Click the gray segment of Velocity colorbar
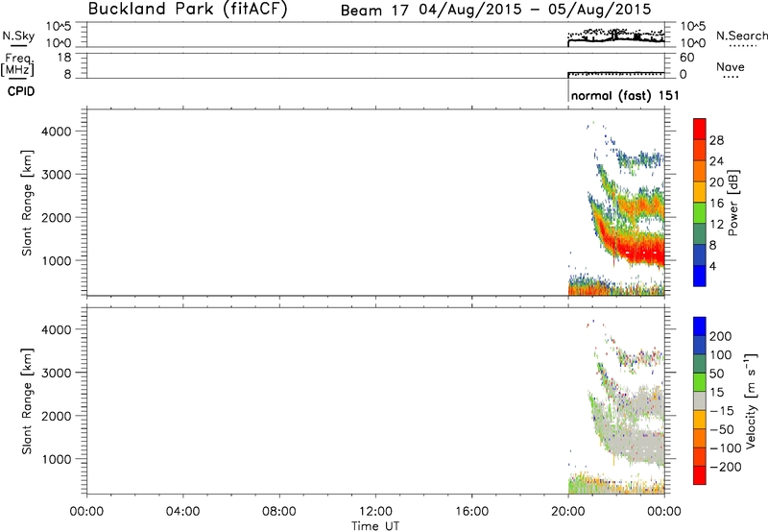 tap(700, 400)
